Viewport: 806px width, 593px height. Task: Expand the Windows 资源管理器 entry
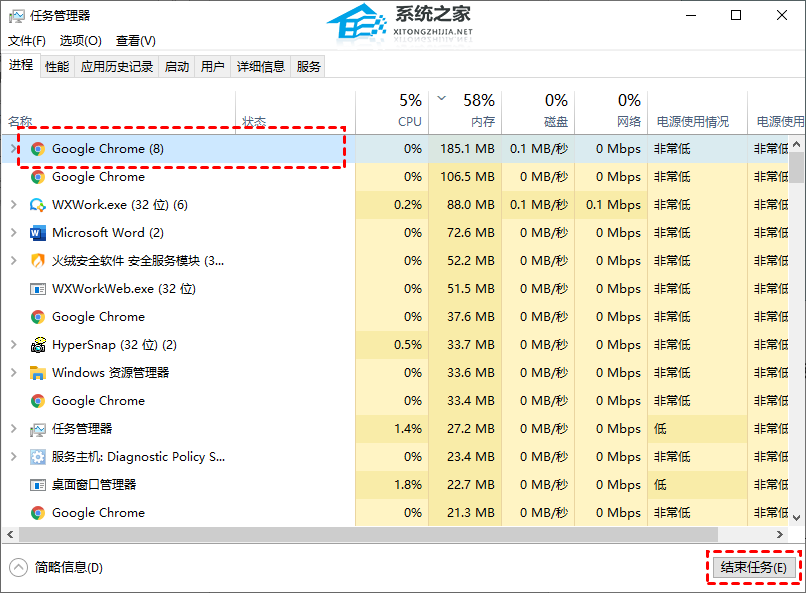tap(14, 372)
